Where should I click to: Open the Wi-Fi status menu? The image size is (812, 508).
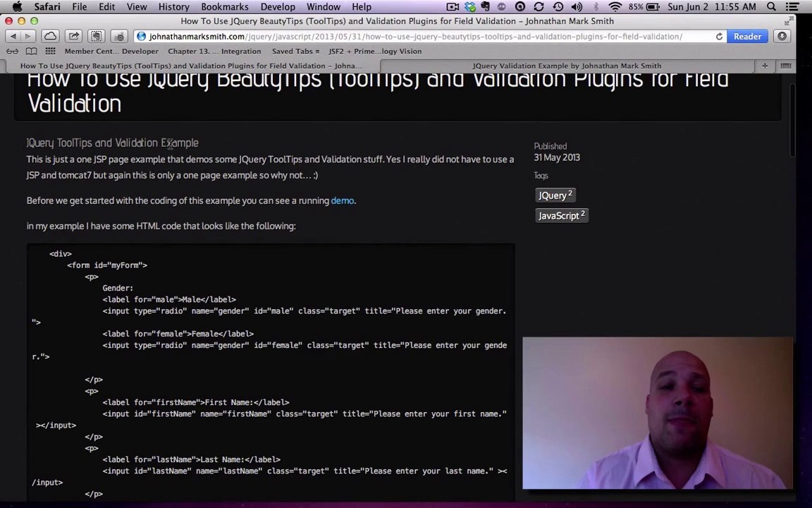(615, 7)
